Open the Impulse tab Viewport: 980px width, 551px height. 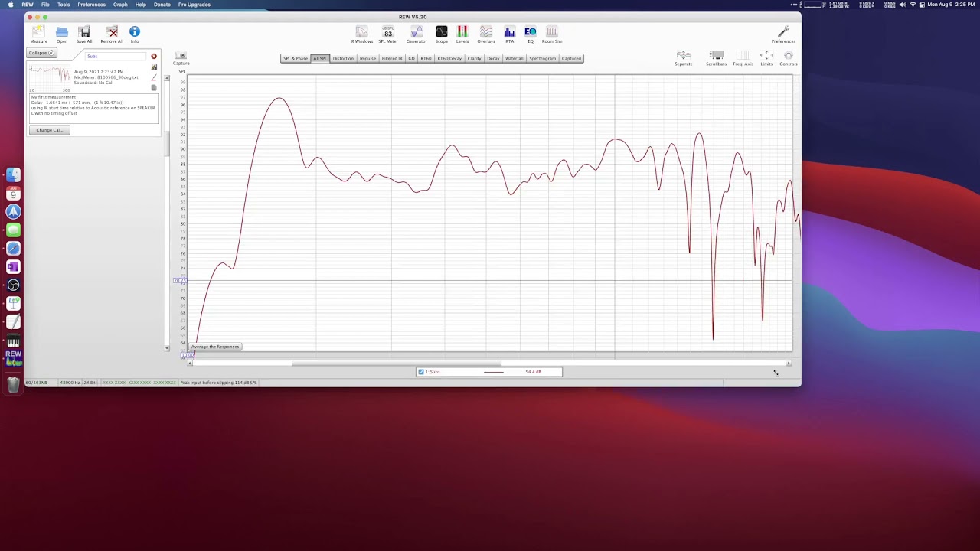click(x=368, y=58)
